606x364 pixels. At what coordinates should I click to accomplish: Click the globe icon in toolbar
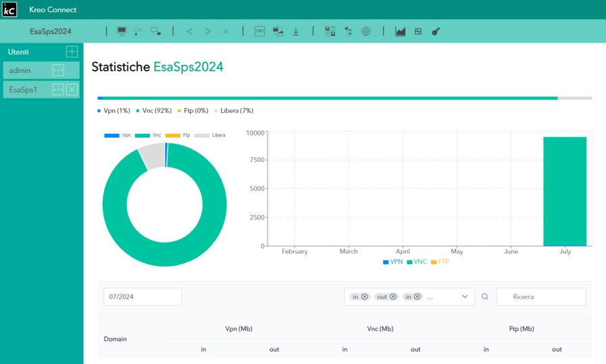pos(366,31)
